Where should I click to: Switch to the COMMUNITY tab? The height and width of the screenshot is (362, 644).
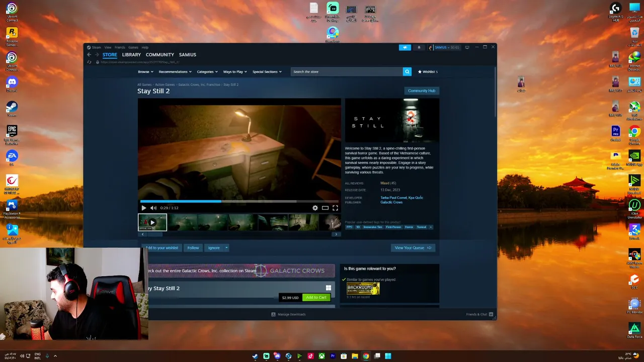160,54
